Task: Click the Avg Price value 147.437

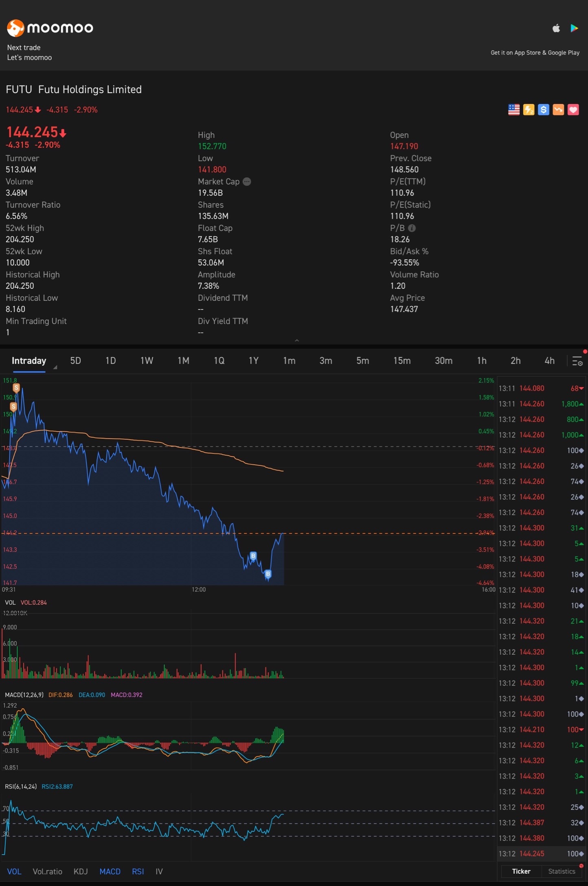Action: click(x=404, y=309)
